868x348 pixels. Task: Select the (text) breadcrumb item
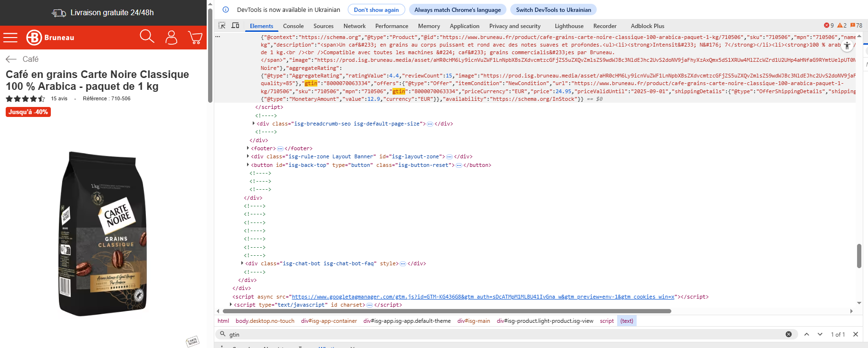coord(627,321)
